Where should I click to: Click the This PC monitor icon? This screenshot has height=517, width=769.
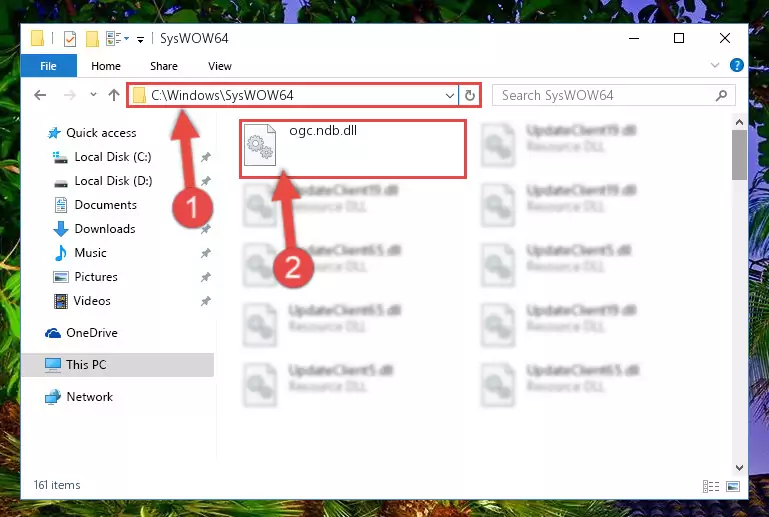[53, 365]
